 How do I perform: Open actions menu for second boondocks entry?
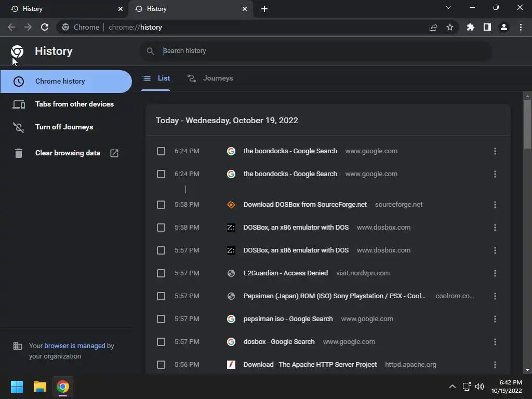tap(495, 174)
